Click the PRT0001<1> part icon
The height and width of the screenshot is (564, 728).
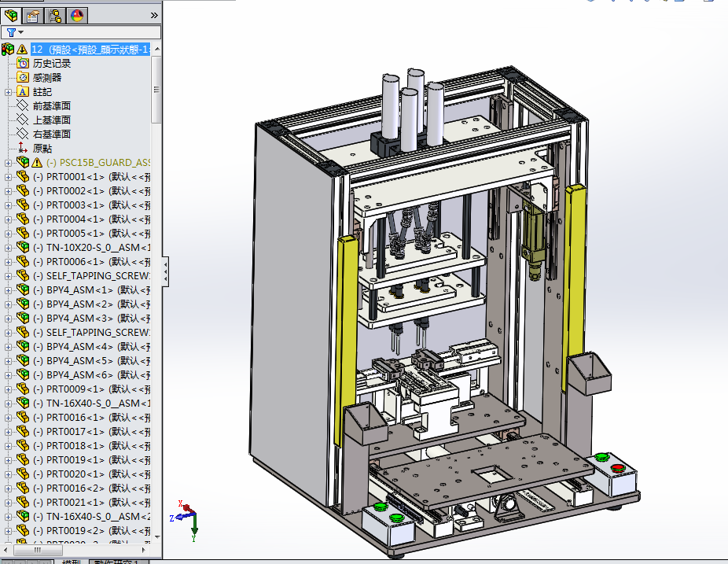[x=22, y=177]
